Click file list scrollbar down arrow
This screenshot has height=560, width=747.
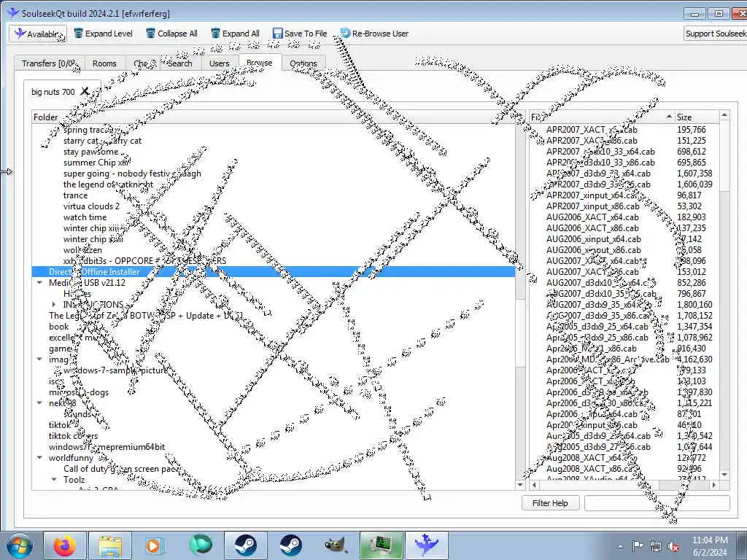tap(724, 474)
